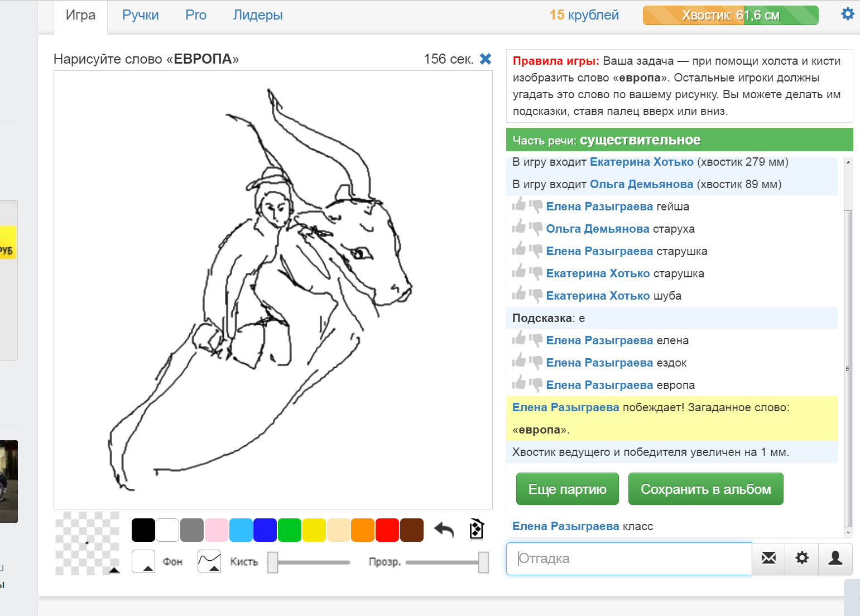Thumbs up Ольга Демьянова's guess «старуха»

(x=519, y=227)
